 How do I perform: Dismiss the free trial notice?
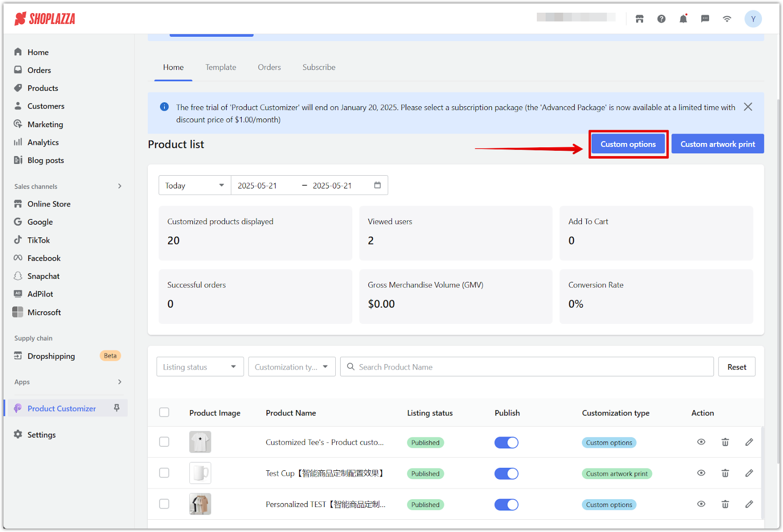pyautogui.click(x=748, y=107)
